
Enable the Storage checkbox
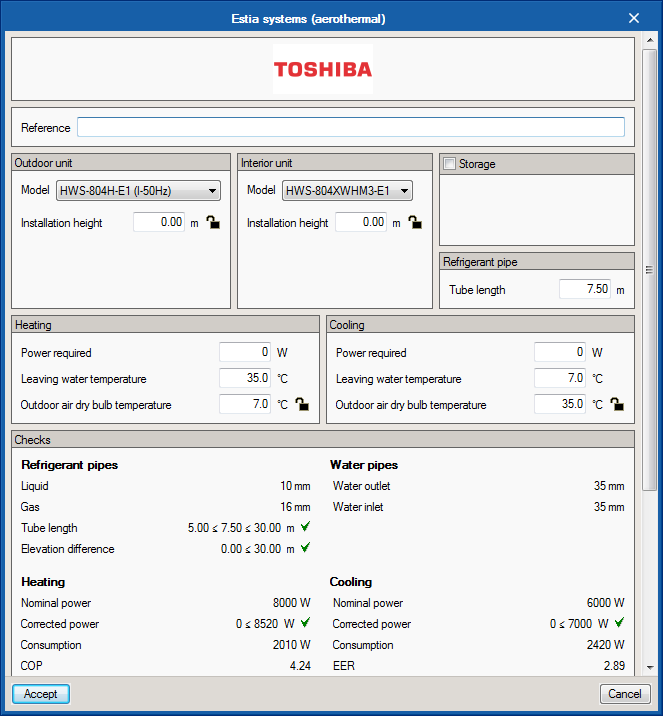click(450, 164)
